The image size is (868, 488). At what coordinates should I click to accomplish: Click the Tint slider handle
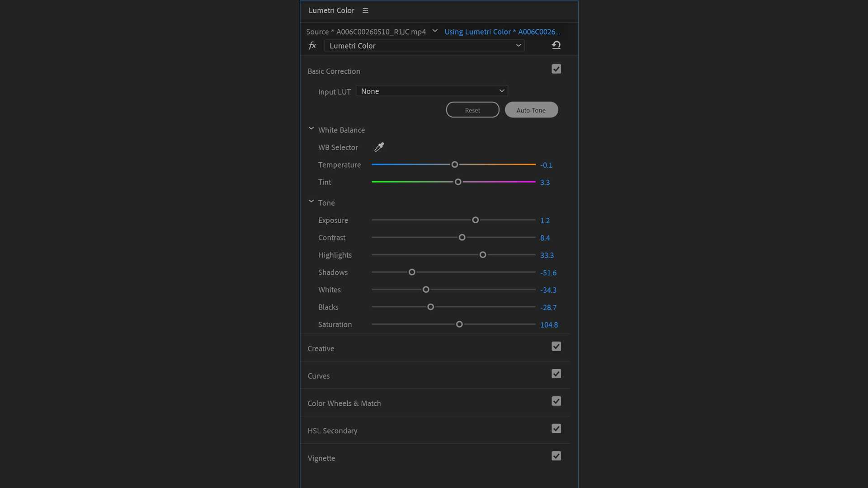tap(458, 182)
